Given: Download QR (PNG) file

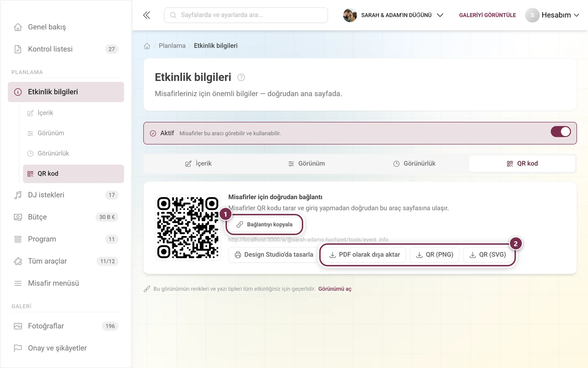Looking at the screenshot, I should click(x=434, y=255).
